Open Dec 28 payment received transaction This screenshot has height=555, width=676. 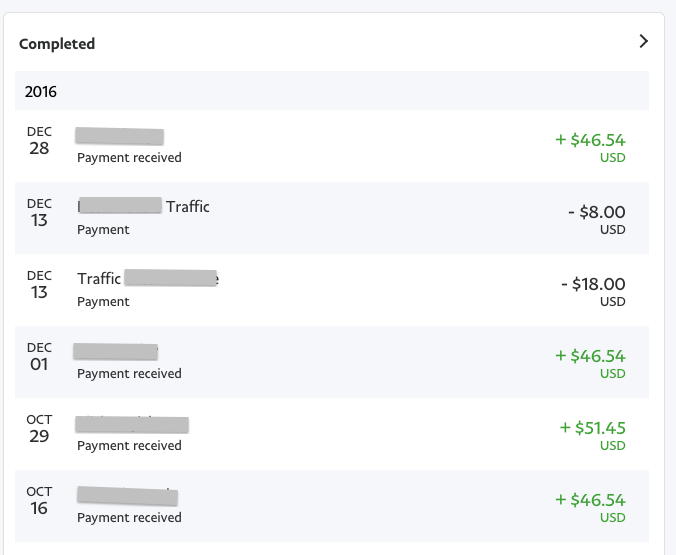coord(332,146)
